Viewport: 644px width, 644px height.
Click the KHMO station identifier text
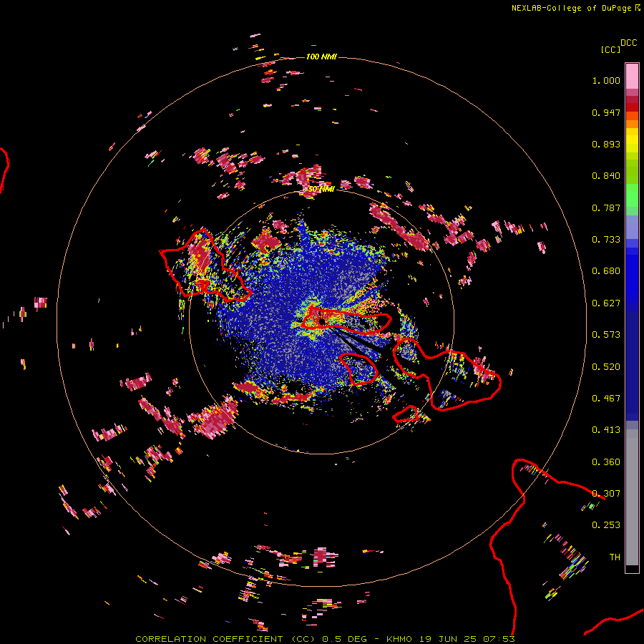pyautogui.click(x=399, y=639)
